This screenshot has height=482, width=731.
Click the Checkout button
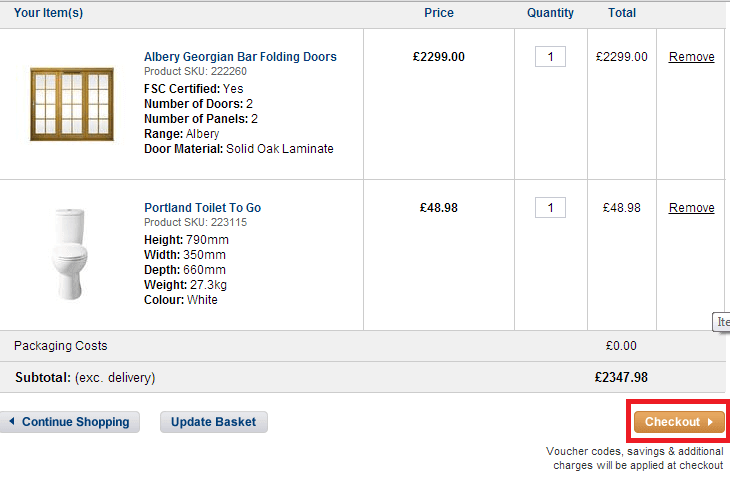pos(679,422)
